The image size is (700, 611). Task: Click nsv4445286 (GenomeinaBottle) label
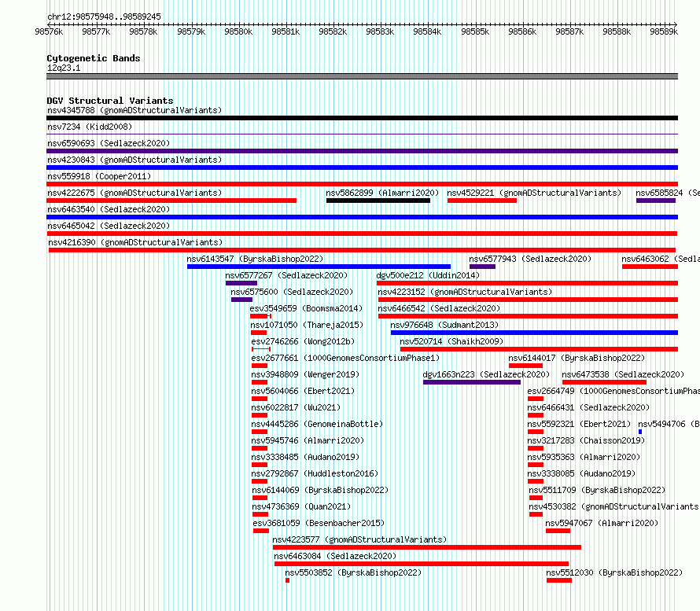(317, 424)
